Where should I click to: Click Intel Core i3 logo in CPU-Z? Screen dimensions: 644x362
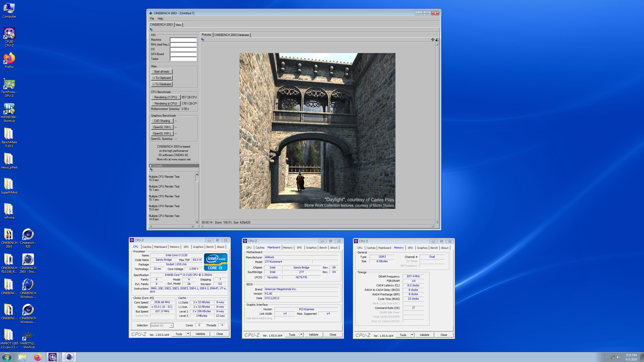pos(216,262)
